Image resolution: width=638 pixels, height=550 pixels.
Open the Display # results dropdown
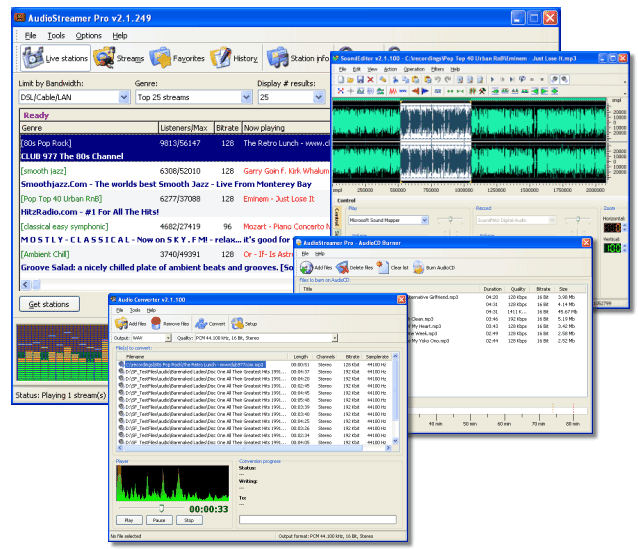click(x=318, y=98)
